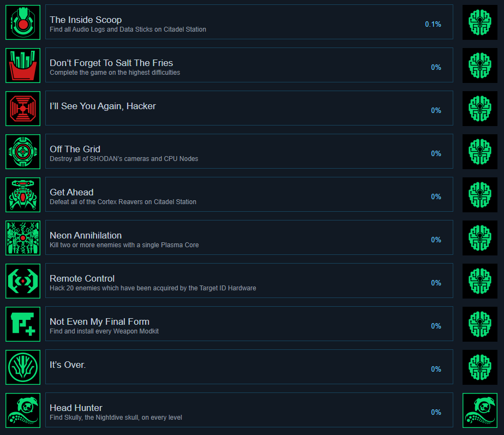Viewport: 504px width, 435px height.
Task: Click the It's Over circular emblem icon
Action: tap(23, 367)
